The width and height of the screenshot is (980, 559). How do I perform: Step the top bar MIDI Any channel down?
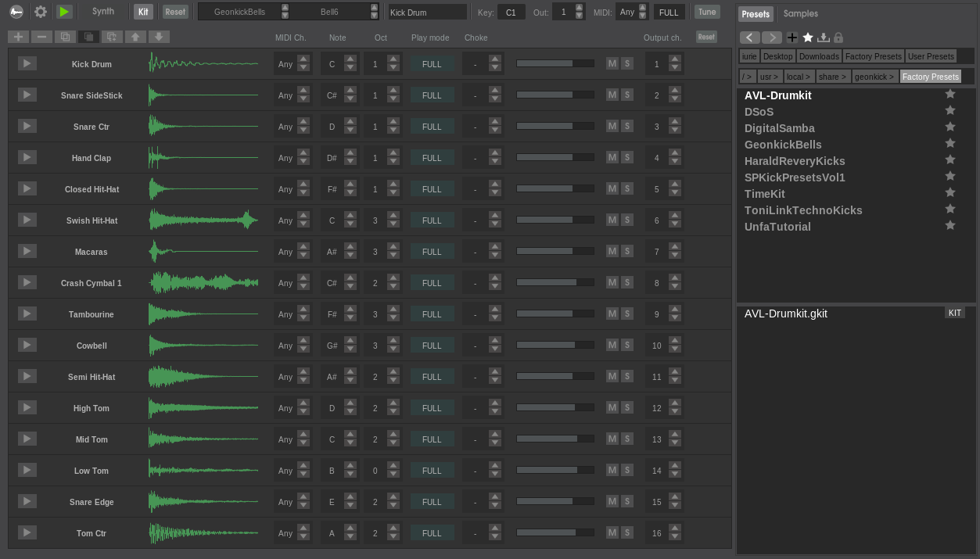[642, 16]
